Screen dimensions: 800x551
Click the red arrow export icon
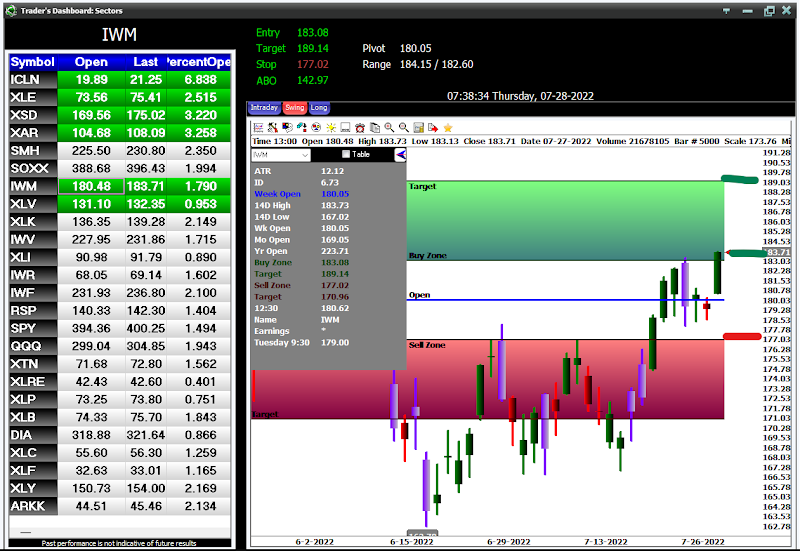click(433, 128)
